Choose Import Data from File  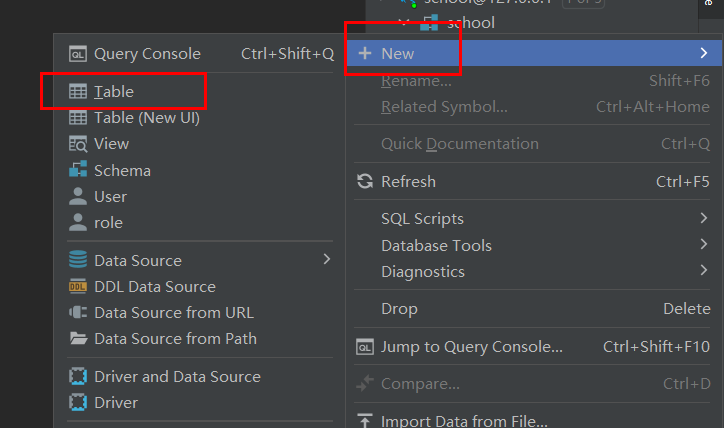click(464, 421)
